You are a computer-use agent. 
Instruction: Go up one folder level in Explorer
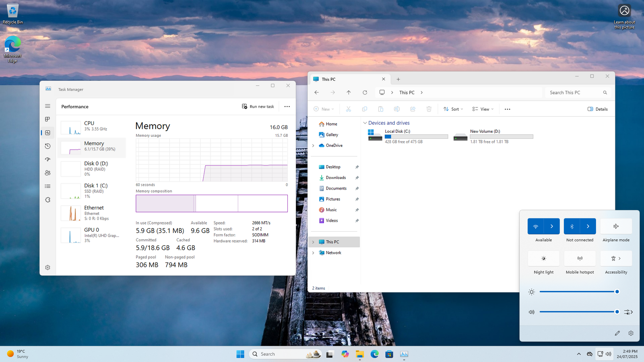point(349,93)
